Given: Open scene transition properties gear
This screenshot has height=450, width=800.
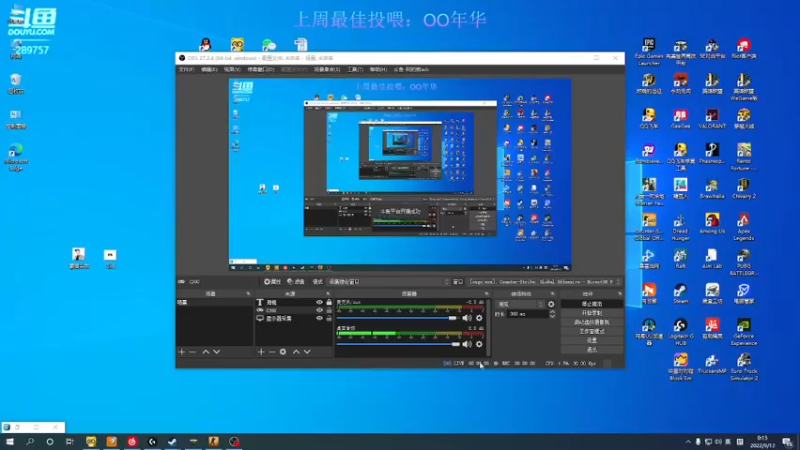Looking at the screenshot, I should 551,304.
